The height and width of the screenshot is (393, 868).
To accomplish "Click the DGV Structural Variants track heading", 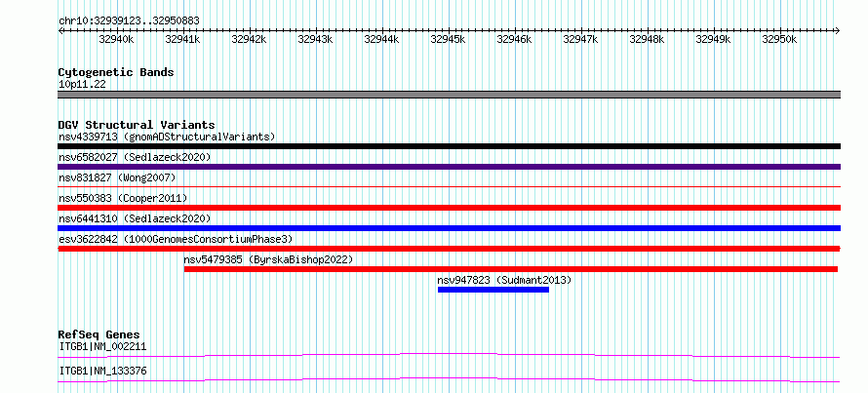I will [x=137, y=125].
